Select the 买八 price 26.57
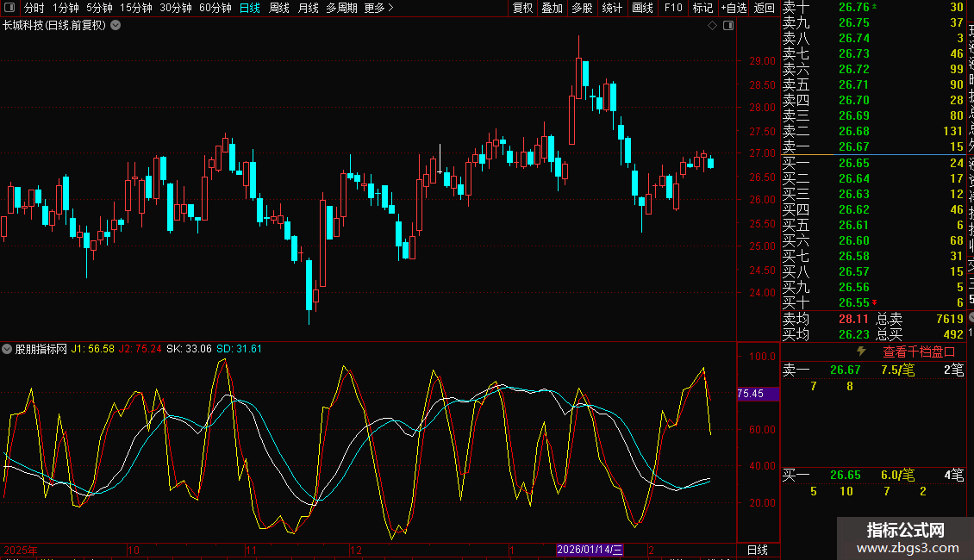The width and height of the screenshot is (974, 560). tap(854, 271)
